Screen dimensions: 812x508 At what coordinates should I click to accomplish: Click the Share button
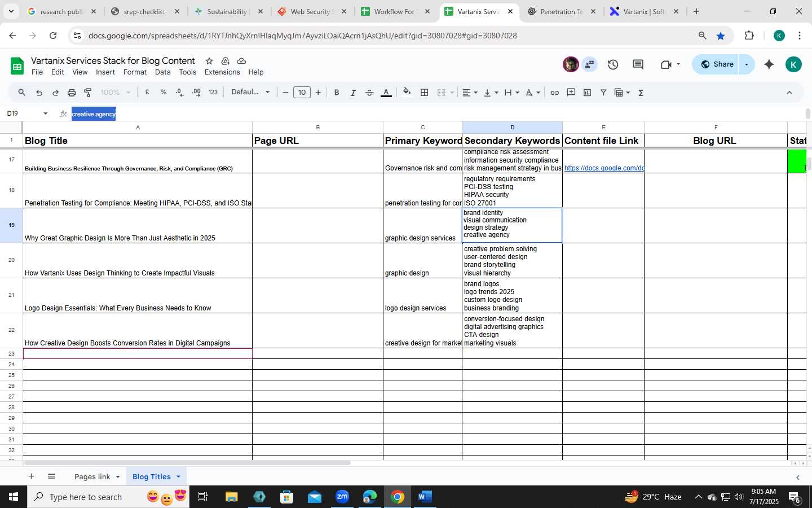(717, 64)
